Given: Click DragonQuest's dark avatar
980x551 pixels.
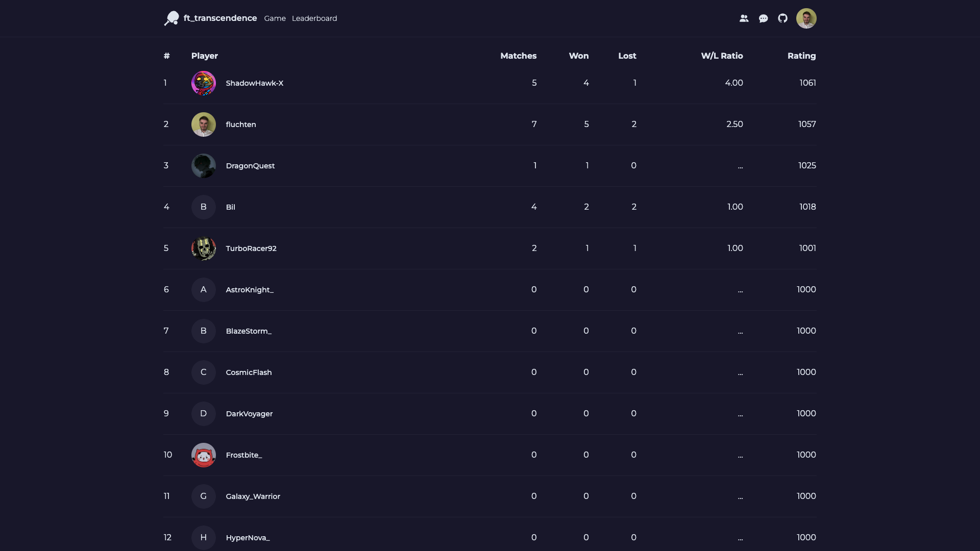Looking at the screenshot, I should (x=204, y=166).
